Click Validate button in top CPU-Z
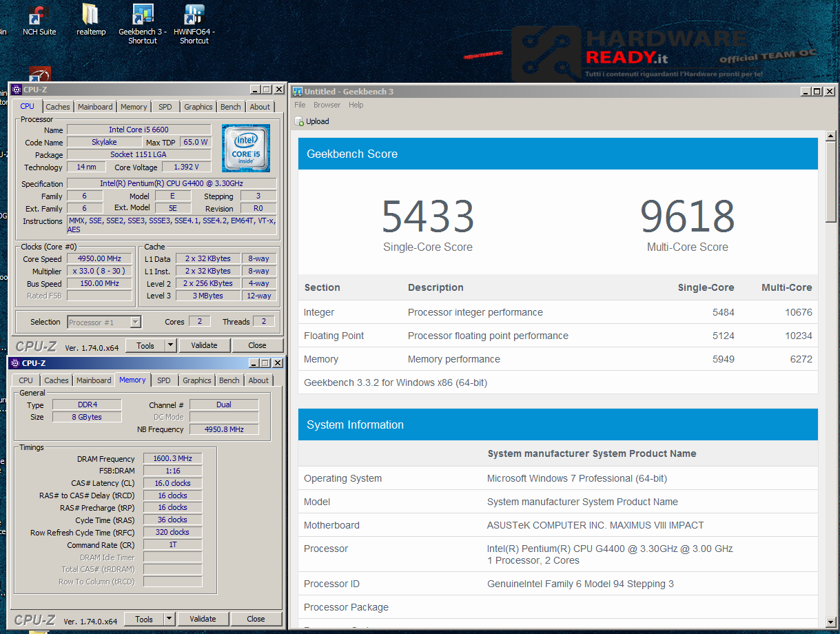The height and width of the screenshot is (634, 840). [x=204, y=345]
